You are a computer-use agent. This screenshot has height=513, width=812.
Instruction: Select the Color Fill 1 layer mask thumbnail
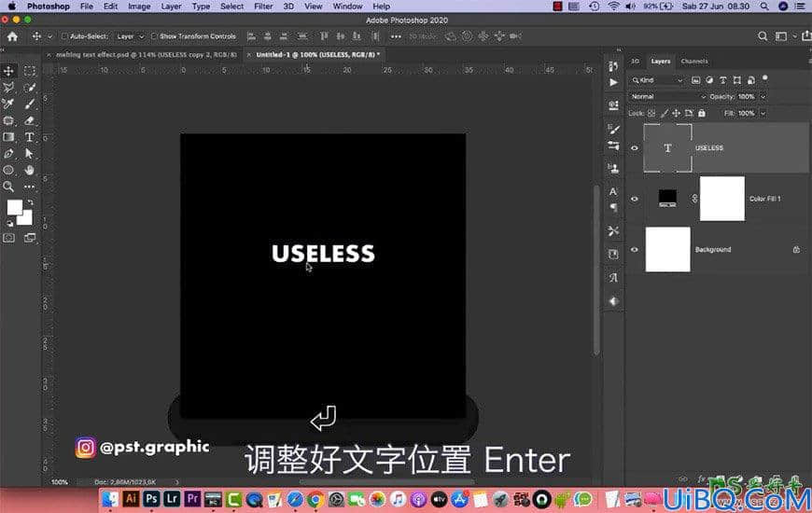[x=722, y=199]
